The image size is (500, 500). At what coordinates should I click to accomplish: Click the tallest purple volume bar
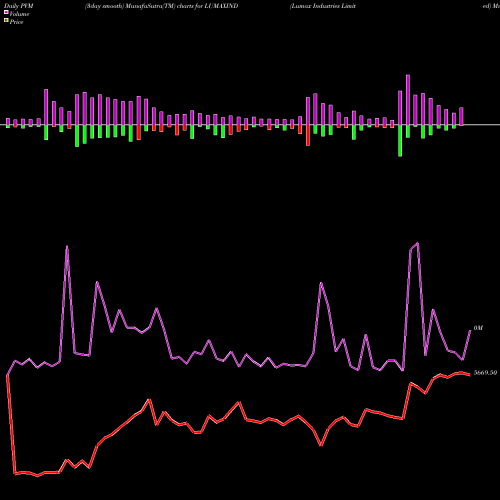[x=408, y=100]
